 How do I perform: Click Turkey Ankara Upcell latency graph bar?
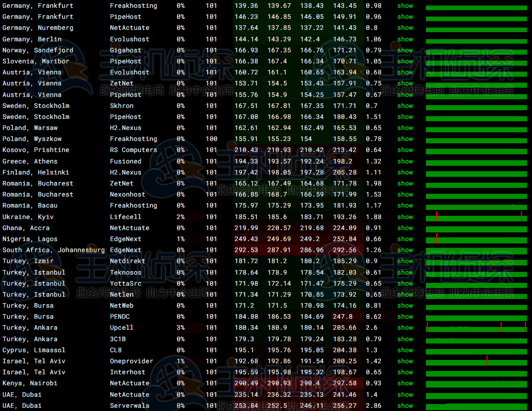[476, 327]
